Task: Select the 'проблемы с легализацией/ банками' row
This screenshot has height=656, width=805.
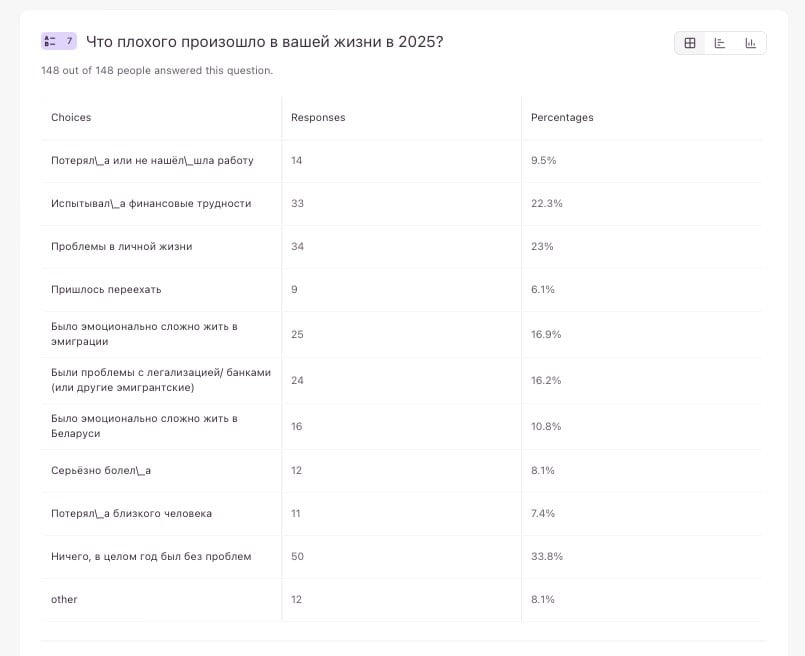Action: point(160,380)
